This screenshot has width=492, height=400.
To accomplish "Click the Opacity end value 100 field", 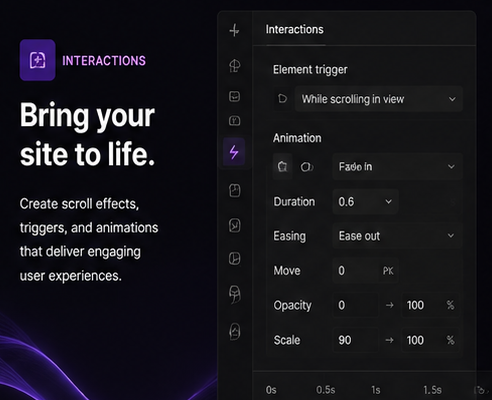I will [x=430, y=305].
